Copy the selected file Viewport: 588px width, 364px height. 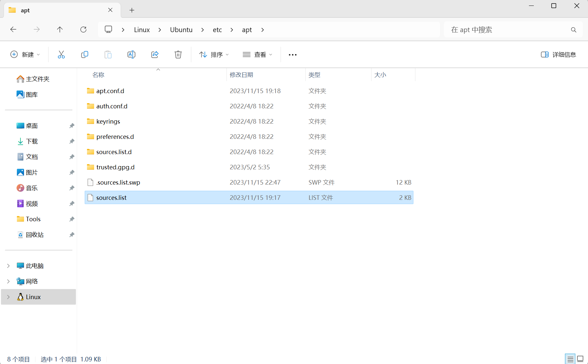85,55
